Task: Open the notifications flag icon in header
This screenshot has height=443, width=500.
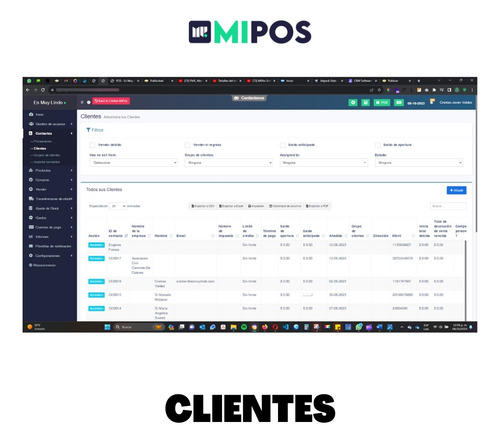Action: 432,101
